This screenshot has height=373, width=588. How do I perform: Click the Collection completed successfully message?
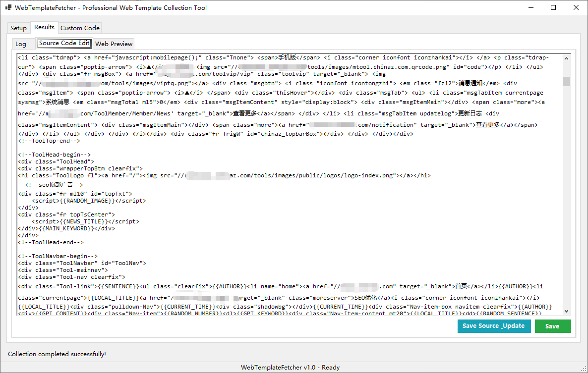57,354
